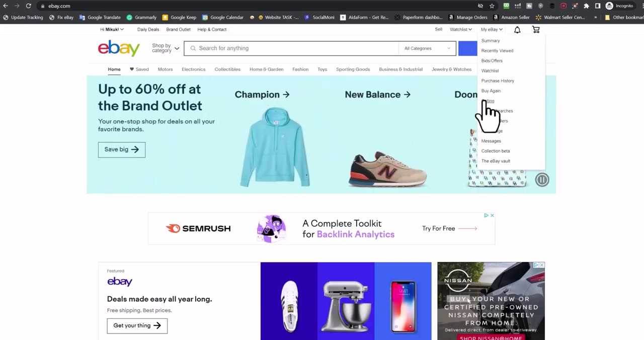Go to the Fashion category tab
Screen dimensions: 644x340
(x=300, y=69)
